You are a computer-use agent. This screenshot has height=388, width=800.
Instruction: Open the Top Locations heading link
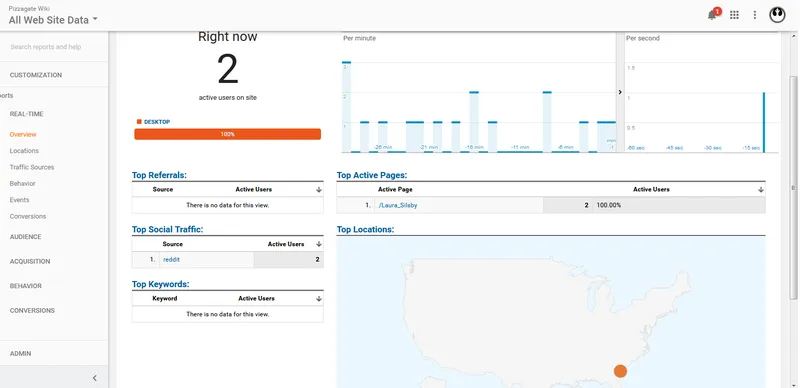click(x=365, y=230)
